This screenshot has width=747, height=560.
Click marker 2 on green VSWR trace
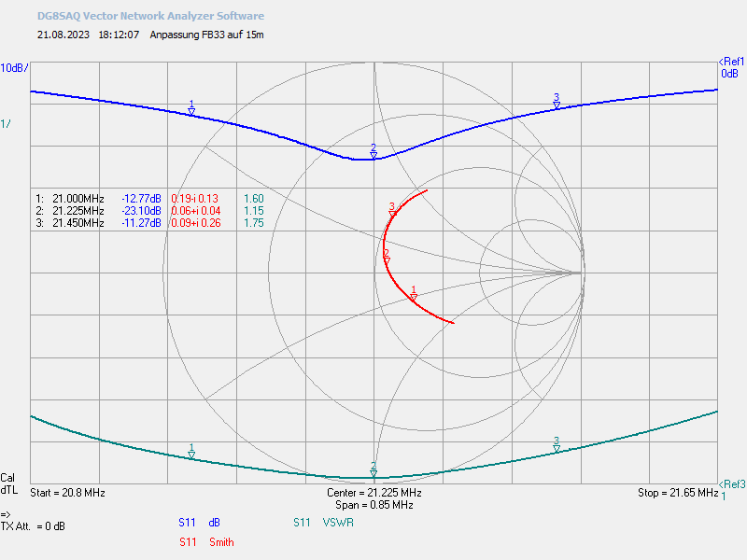(x=373, y=469)
